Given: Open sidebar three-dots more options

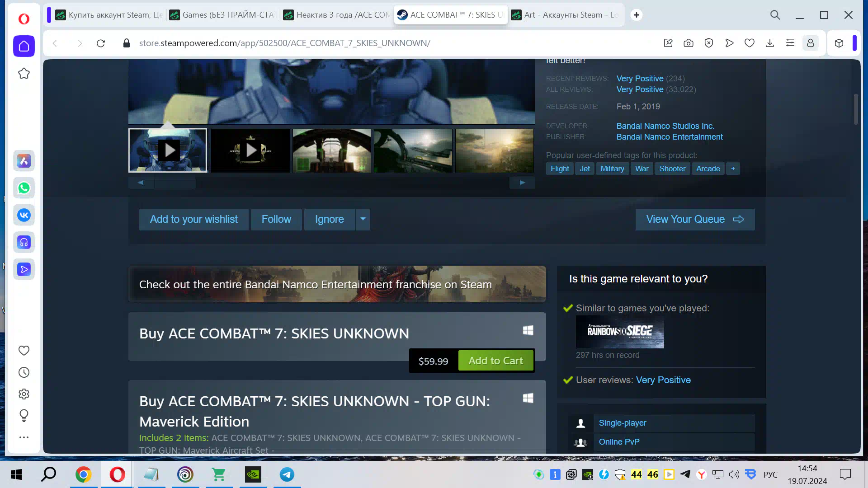Looking at the screenshot, I should pos(24,437).
